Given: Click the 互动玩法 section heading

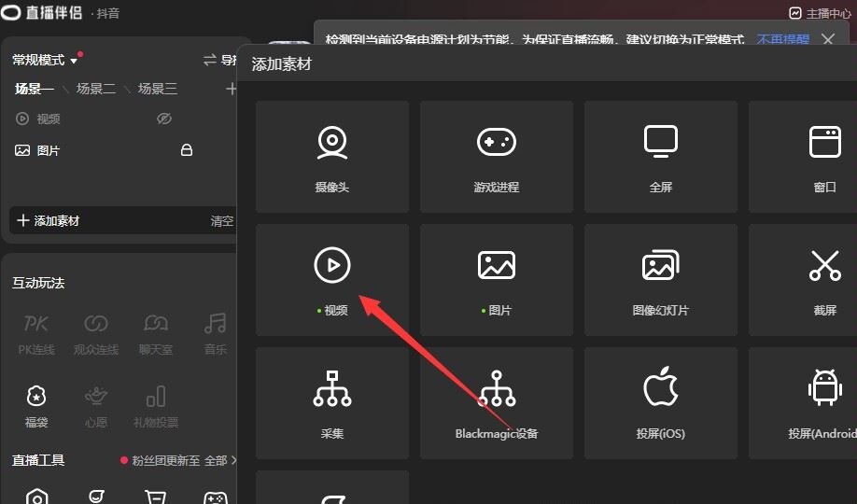Looking at the screenshot, I should 38,283.
